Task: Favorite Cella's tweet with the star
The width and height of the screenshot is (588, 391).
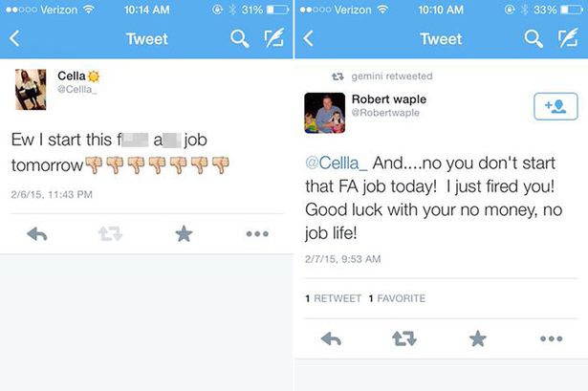Action: pos(184,234)
